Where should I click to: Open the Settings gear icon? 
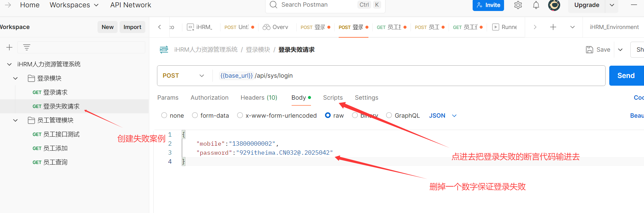point(518,5)
